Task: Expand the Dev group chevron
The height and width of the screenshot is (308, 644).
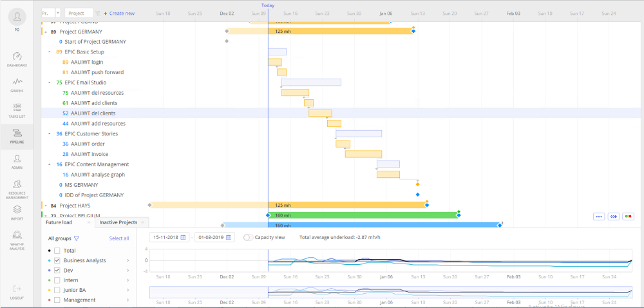Action: click(128, 270)
